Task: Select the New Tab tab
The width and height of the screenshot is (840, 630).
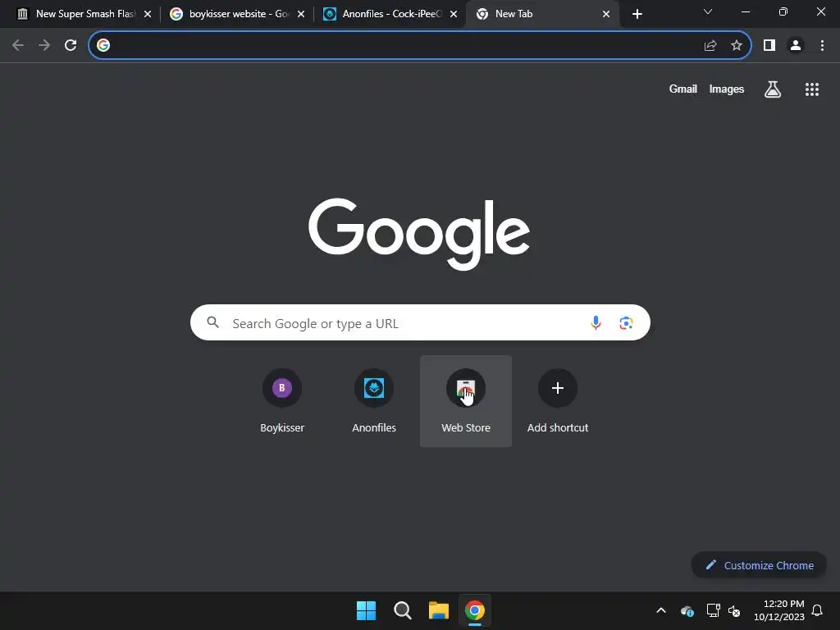Action: tap(543, 14)
